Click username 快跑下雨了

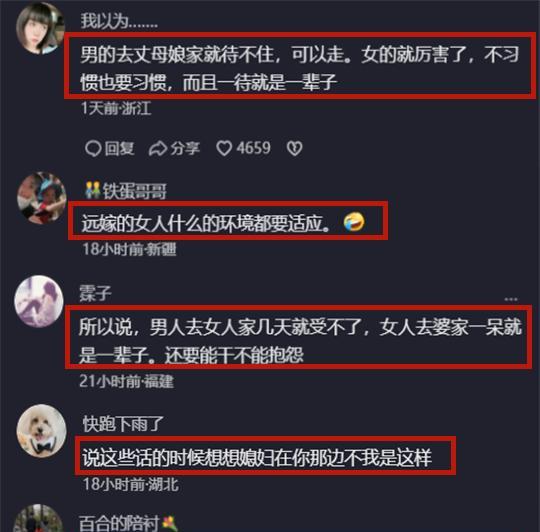(123, 424)
